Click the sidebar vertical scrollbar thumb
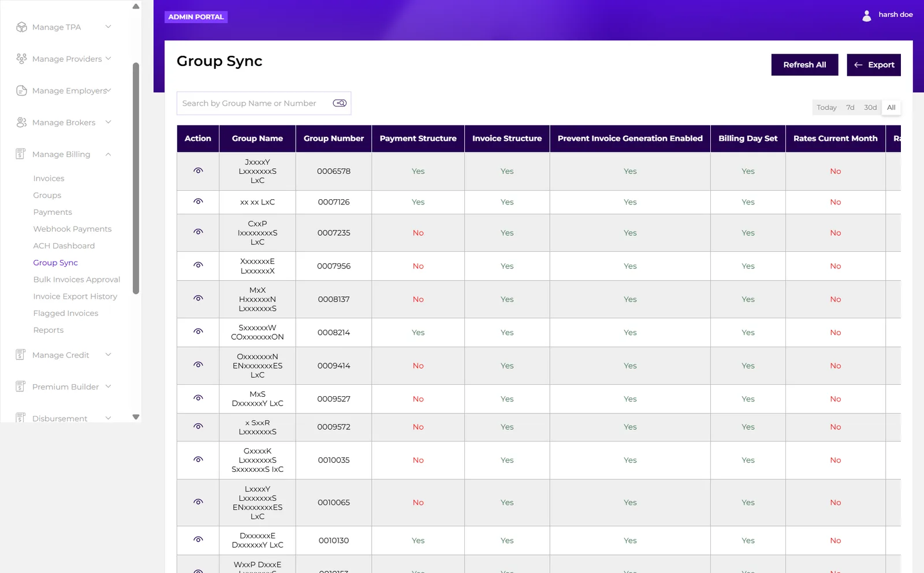The image size is (924, 573). coord(136,178)
